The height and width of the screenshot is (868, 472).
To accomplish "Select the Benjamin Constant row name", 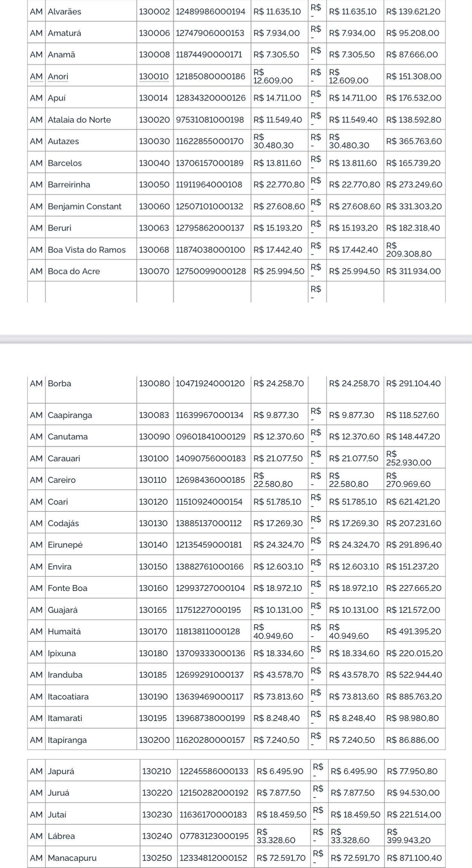I will (84, 207).
